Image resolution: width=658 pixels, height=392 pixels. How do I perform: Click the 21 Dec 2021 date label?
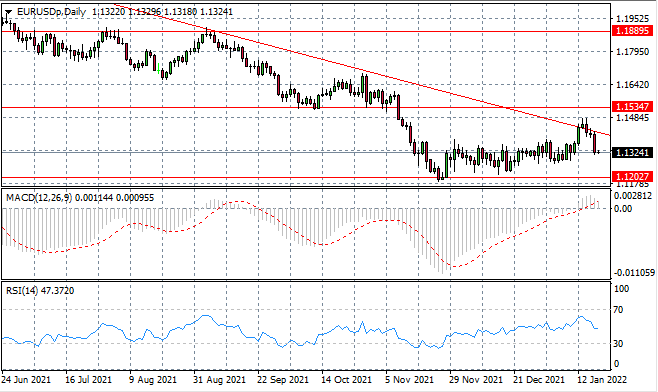click(539, 380)
